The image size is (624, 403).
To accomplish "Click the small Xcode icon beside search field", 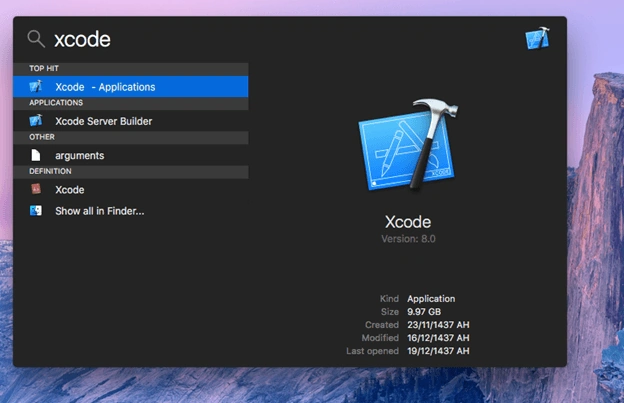I will pyautogui.click(x=537, y=39).
